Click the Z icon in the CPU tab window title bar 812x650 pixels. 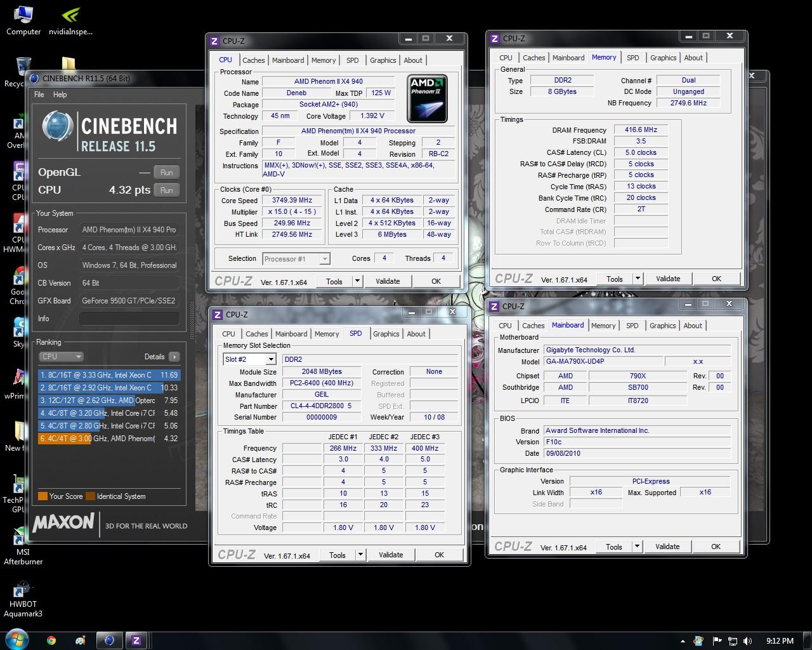pyautogui.click(x=214, y=41)
